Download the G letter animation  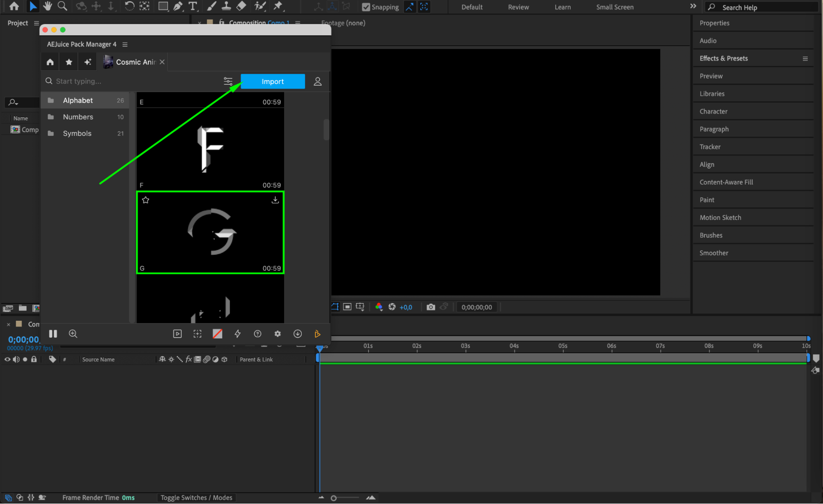point(275,200)
